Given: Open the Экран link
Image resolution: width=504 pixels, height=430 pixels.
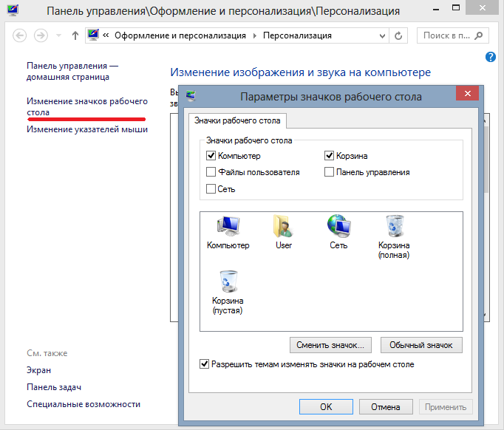Looking at the screenshot, I should (38, 370).
